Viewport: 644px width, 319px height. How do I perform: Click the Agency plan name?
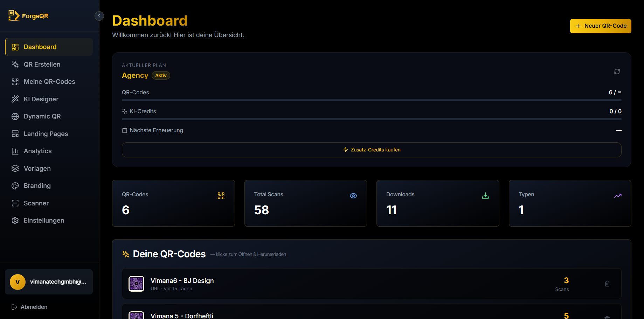pos(135,75)
